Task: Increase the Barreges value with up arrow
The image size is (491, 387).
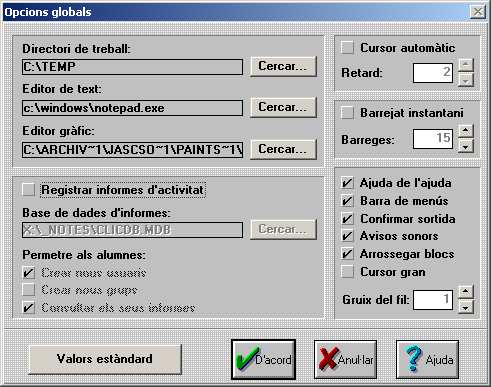Action: 466,131
